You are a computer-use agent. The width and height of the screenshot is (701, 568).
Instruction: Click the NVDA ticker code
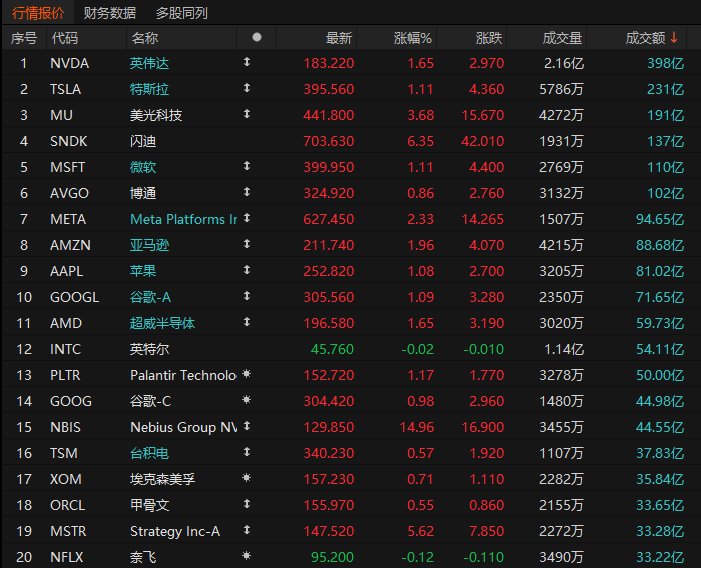tap(70, 63)
